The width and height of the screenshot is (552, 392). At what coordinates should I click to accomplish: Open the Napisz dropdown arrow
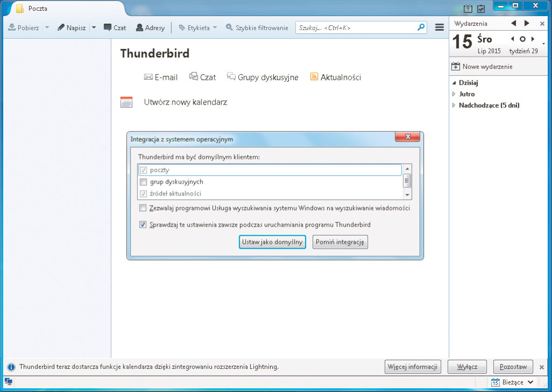coord(93,27)
